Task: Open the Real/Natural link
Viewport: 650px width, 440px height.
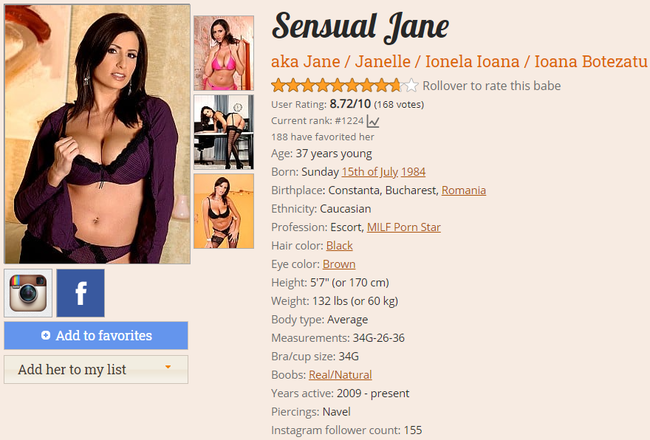Action: 340,375
